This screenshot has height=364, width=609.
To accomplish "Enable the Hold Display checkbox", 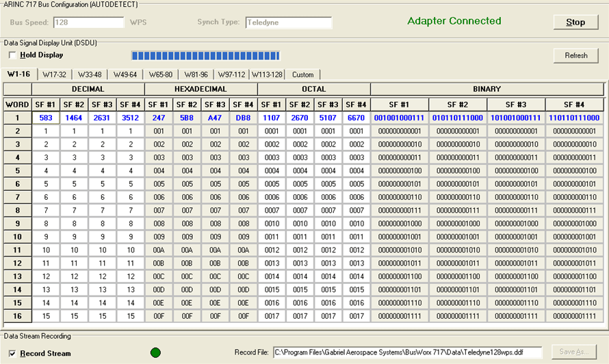I will pyautogui.click(x=12, y=55).
